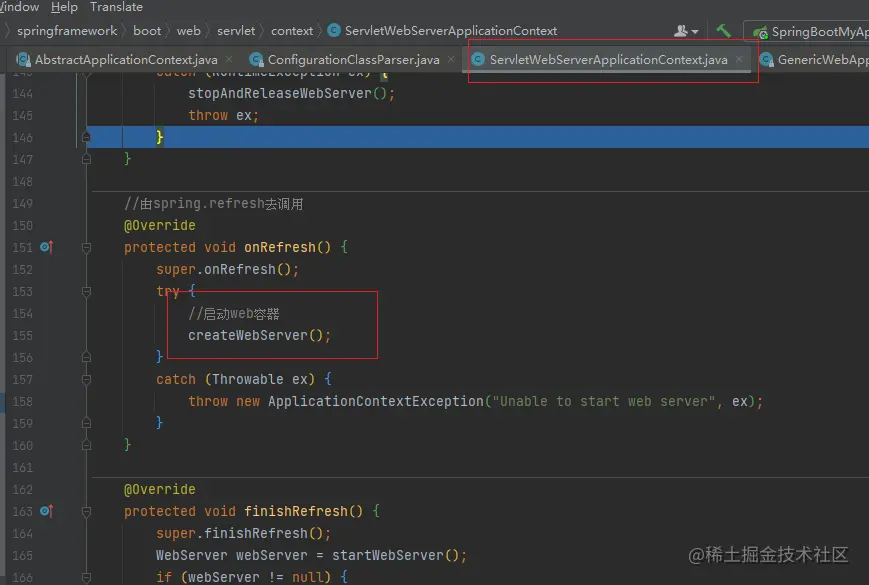Close the AbstractApplicationContext.java tab
869x585 pixels.
pos(229,59)
